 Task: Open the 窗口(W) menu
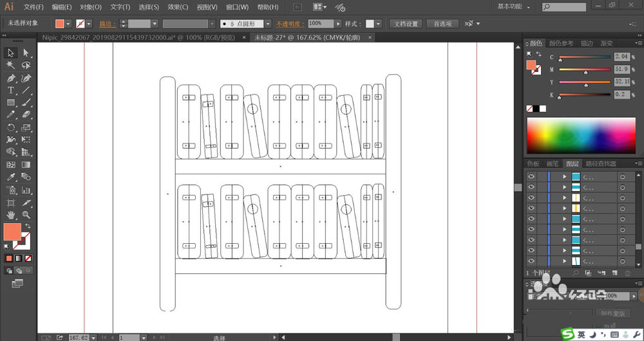(238, 7)
